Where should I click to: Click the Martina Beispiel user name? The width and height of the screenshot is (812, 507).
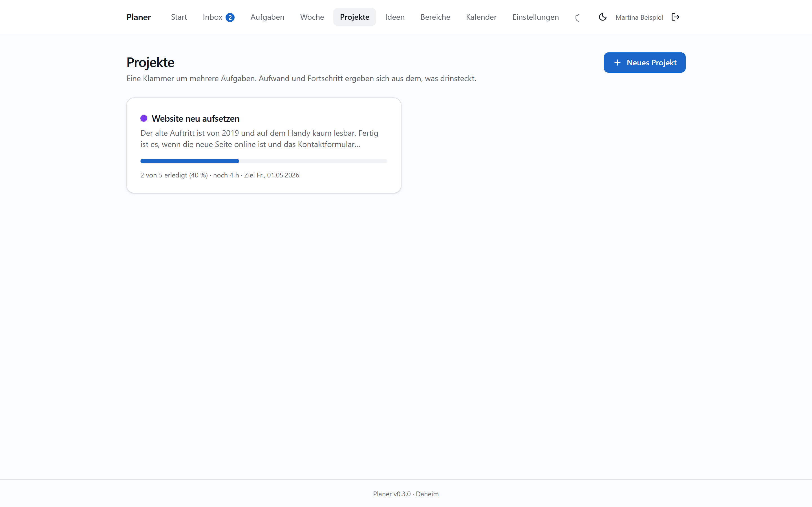click(x=639, y=17)
